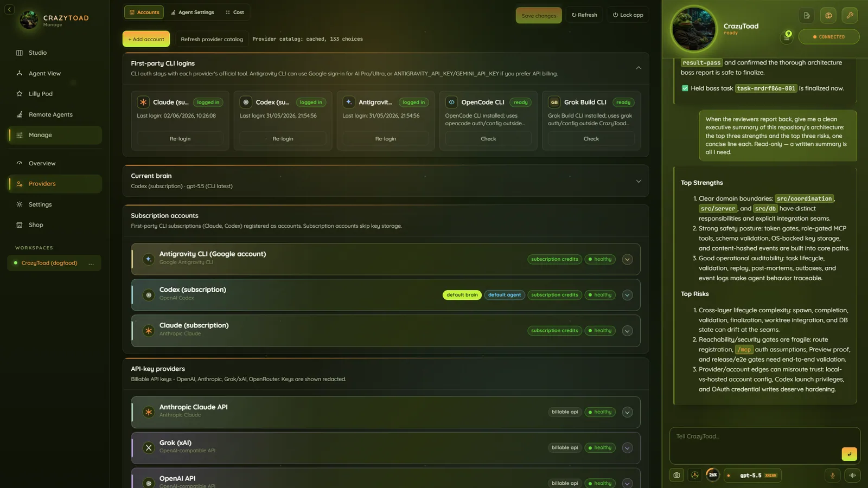Expand the Grok (xAI) provider row
868x488 pixels.
click(627, 448)
